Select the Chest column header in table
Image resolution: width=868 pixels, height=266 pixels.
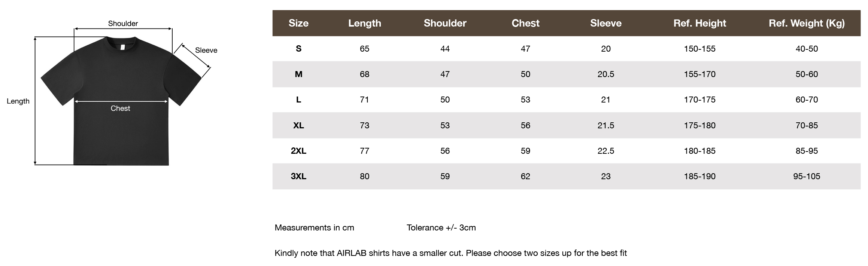pos(525,23)
